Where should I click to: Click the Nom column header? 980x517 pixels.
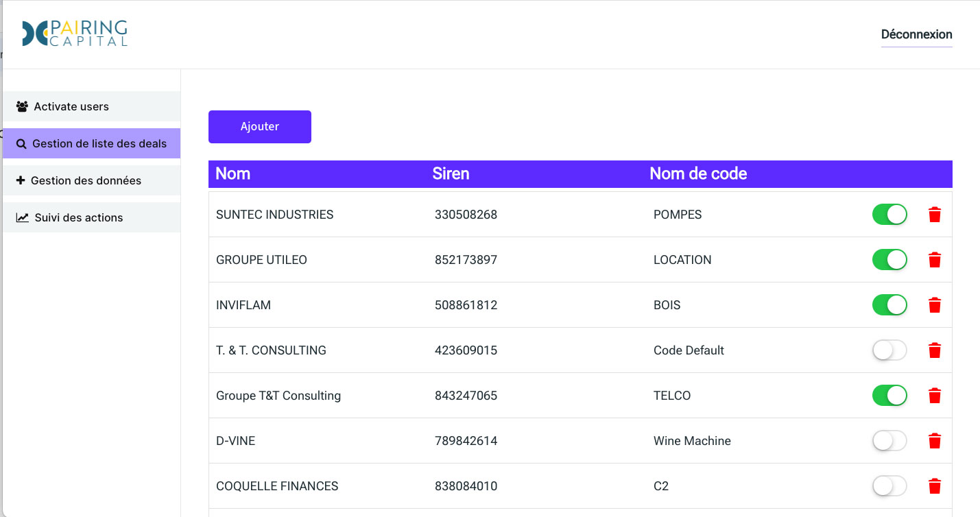[233, 173]
